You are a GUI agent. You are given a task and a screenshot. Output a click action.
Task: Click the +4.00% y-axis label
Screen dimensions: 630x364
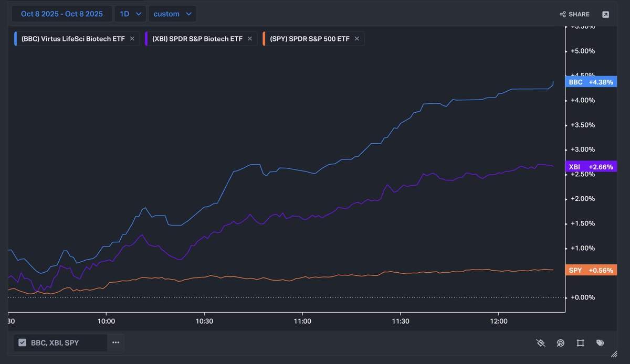click(583, 100)
